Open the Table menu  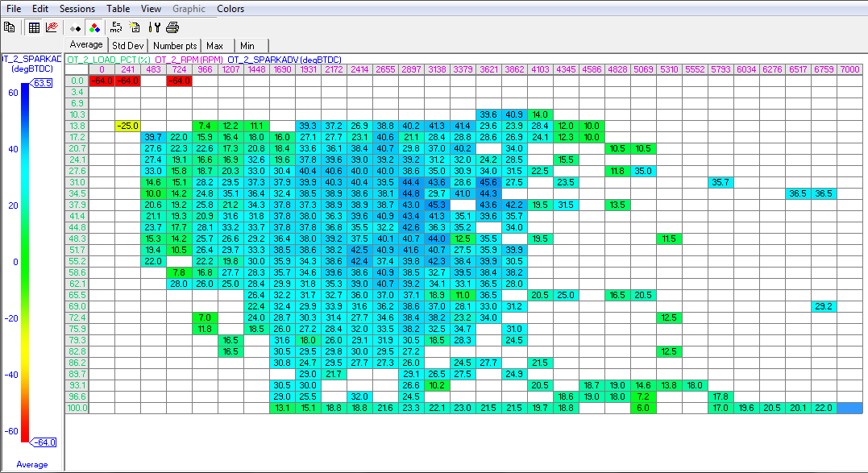coord(118,9)
